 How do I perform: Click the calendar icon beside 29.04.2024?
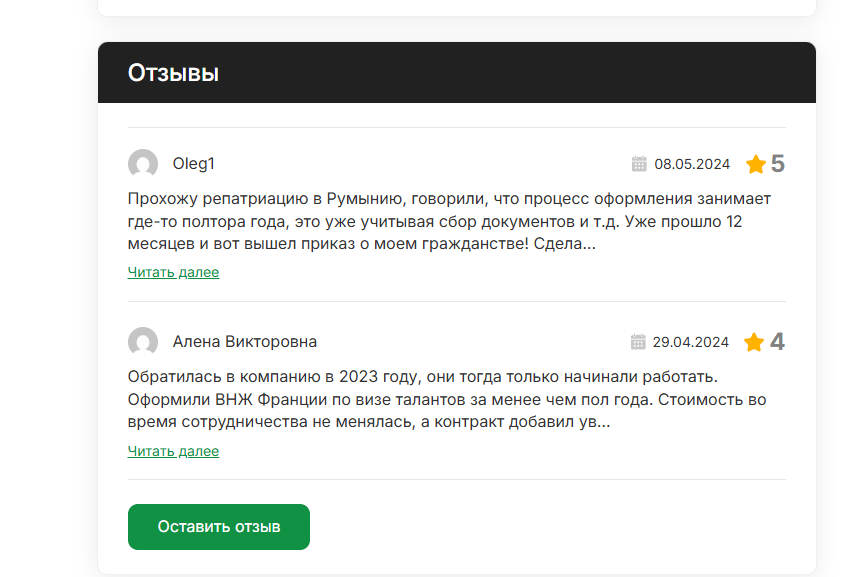[638, 342]
